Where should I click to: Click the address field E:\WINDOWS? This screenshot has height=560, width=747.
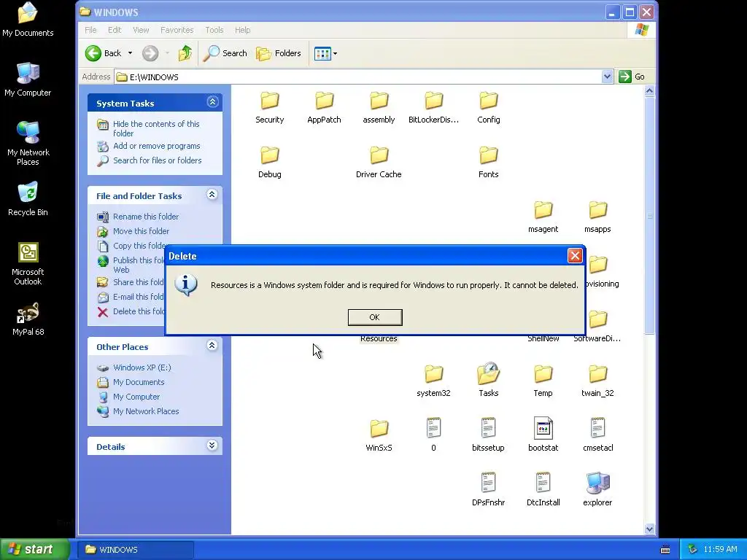358,77
